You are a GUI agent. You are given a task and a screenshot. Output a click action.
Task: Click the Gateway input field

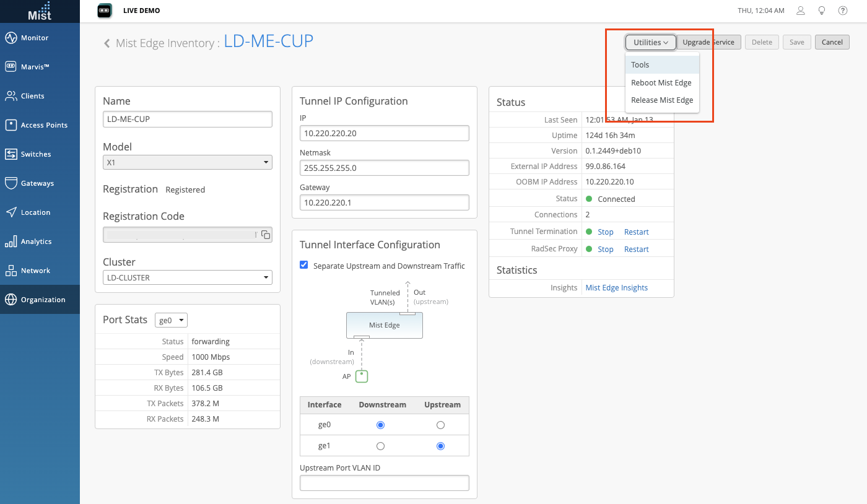385,202
